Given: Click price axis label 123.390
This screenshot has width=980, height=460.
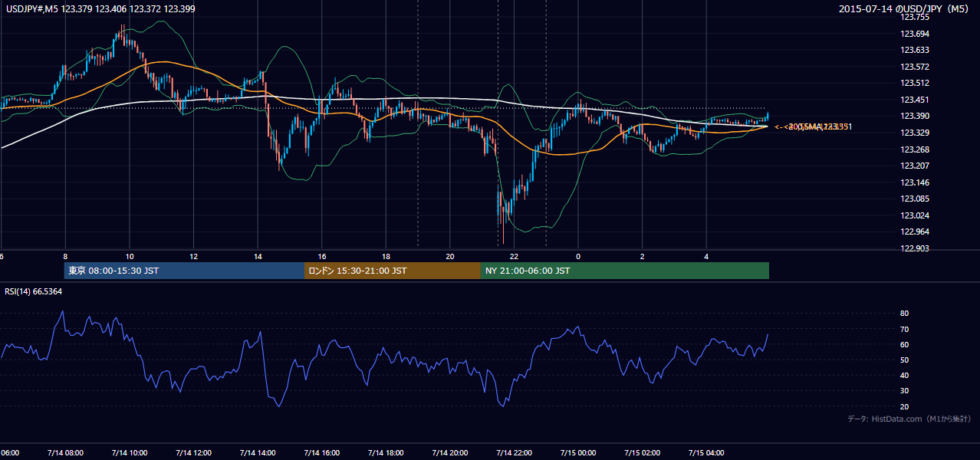Looking at the screenshot, I should pyautogui.click(x=914, y=117).
